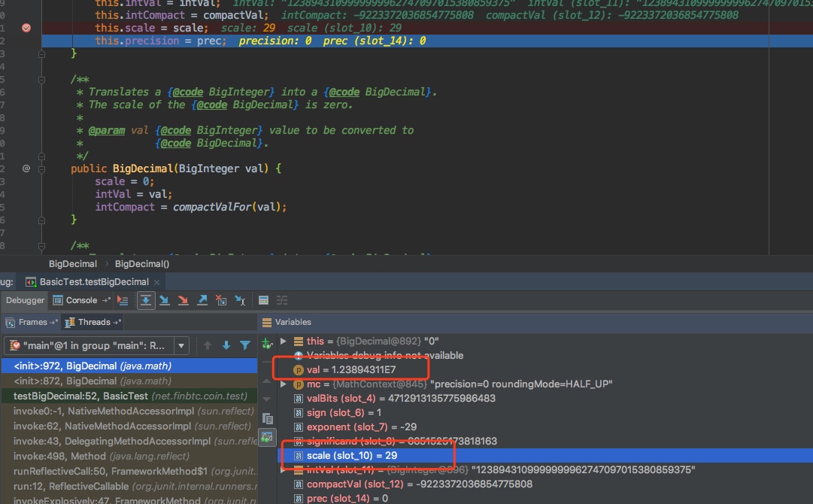Select frame runReflectiveCall:50, FrameworkMethod$1
This screenshot has height=504, width=813.
pyautogui.click(x=129, y=472)
